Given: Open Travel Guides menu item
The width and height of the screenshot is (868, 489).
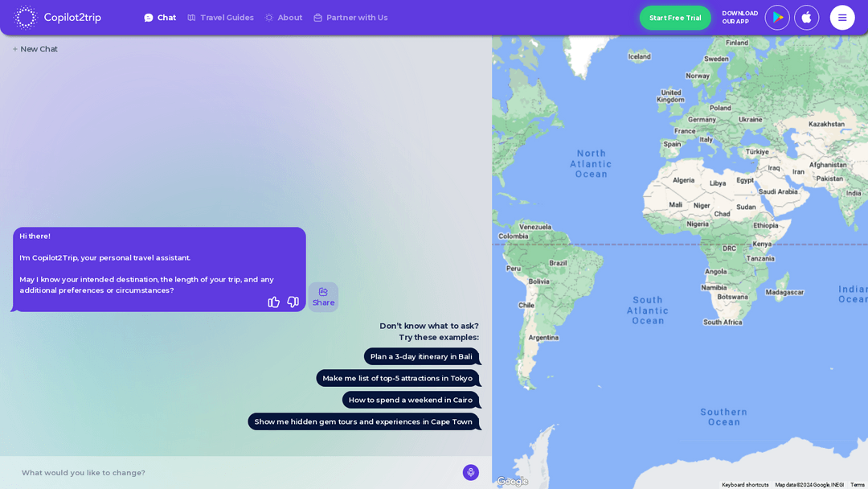Looking at the screenshot, I should (x=220, y=18).
